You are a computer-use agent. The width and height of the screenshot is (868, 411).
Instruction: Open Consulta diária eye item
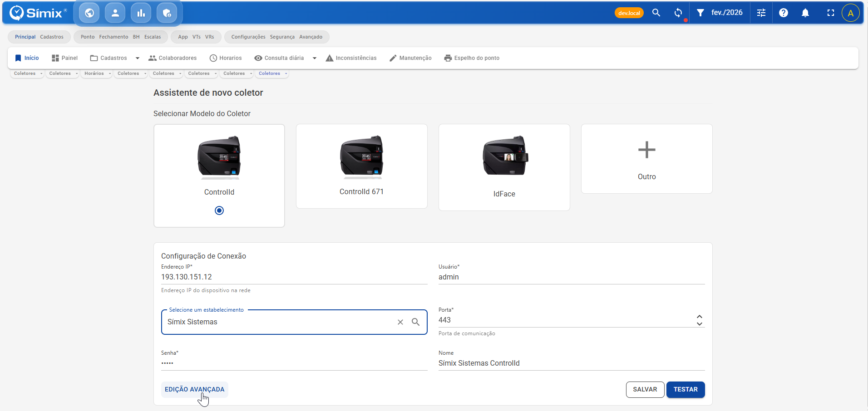[279, 58]
